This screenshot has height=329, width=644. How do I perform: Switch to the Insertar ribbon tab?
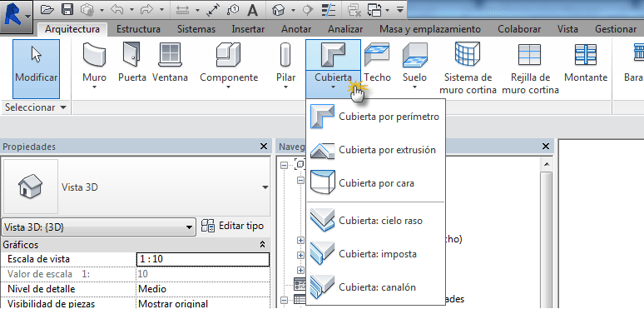(248, 29)
